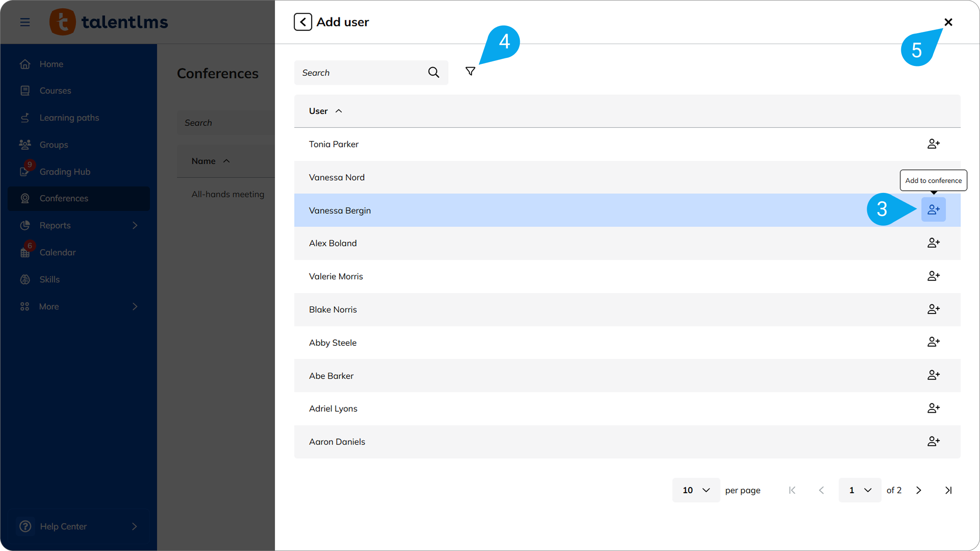Add Vanessa Bergin to the conference
980x551 pixels.
point(933,209)
